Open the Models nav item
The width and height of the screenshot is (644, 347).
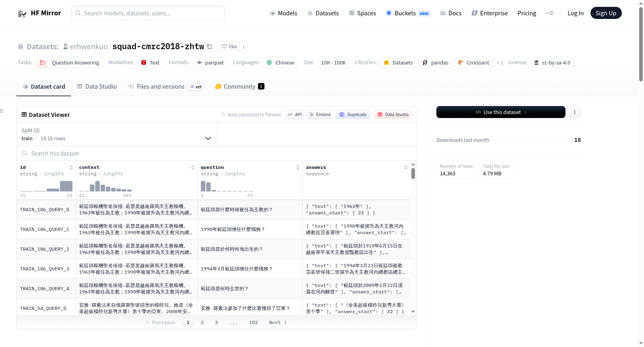point(283,13)
